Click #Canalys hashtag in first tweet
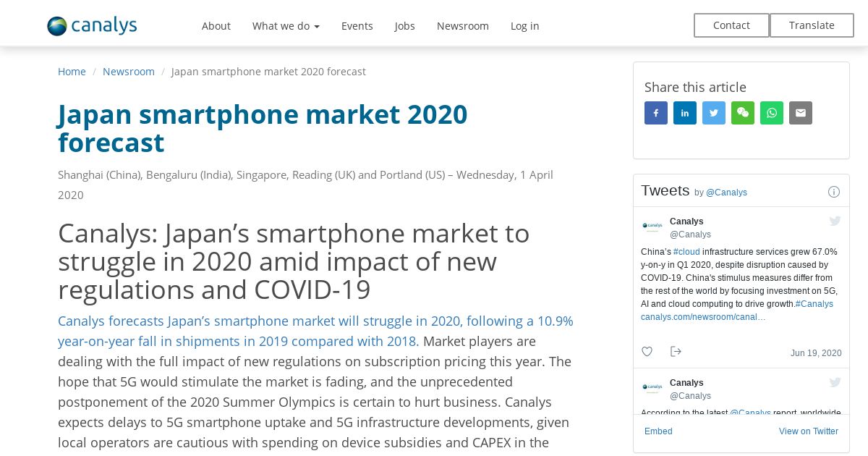 pos(814,304)
